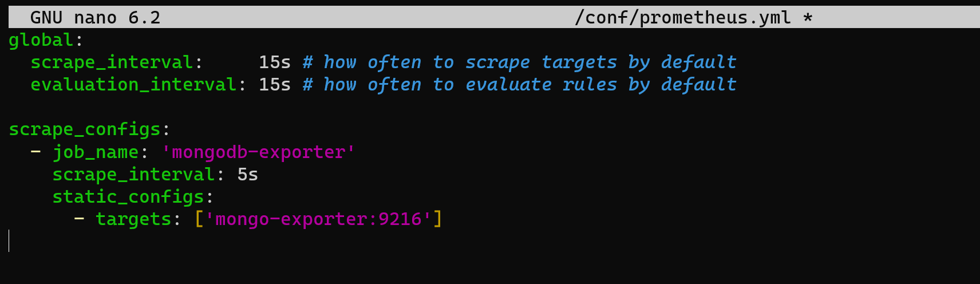Click the evaluation_interval key
The height and width of the screenshot is (284, 980).
(x=133, y=85)
